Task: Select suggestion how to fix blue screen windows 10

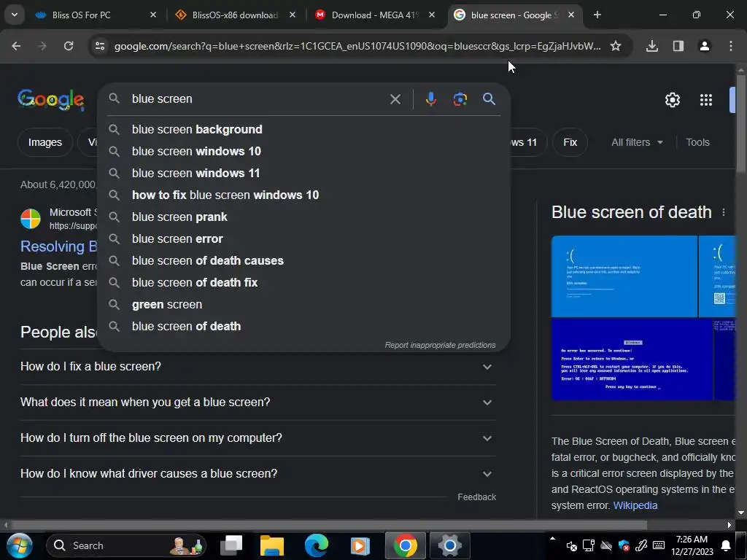Action: click(304, 195)
